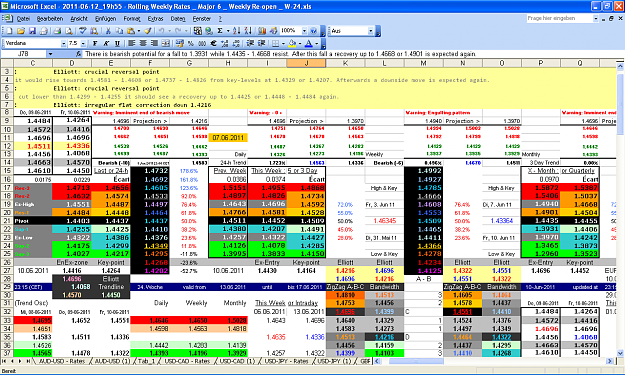Cut selection using the scissors icon
625x375 pixels.
click(x=108, y=31)
